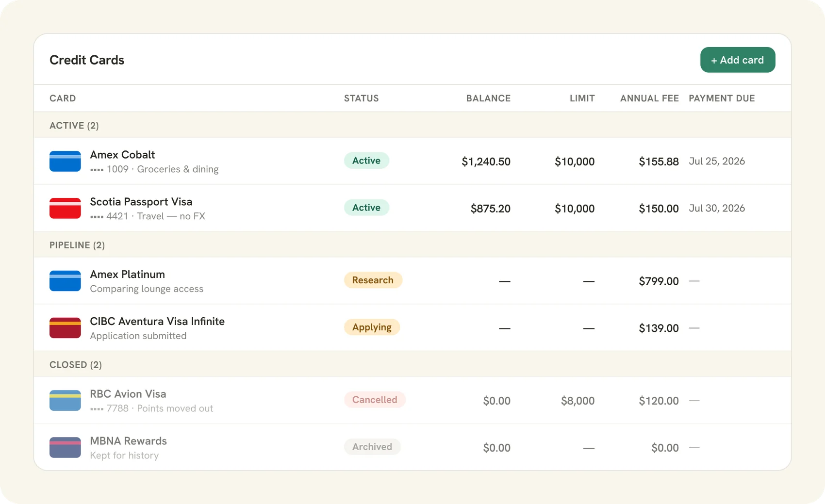Click the Applying status badge

[x=372, y=327]
